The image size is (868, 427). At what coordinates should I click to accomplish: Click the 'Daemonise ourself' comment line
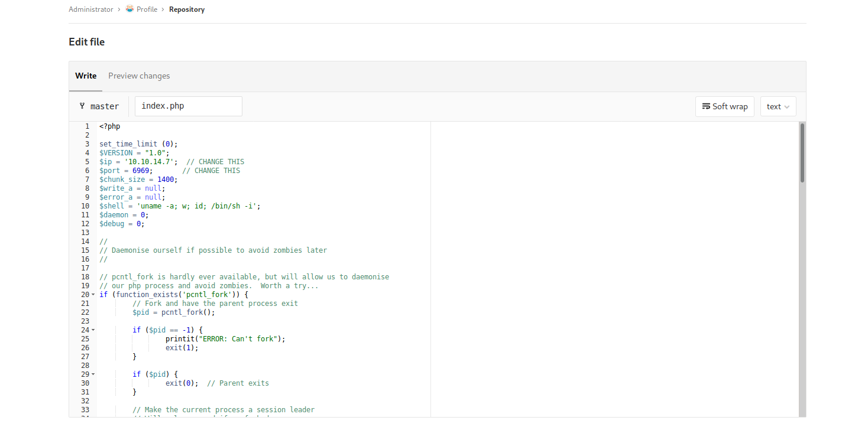[x=213, y=250]
